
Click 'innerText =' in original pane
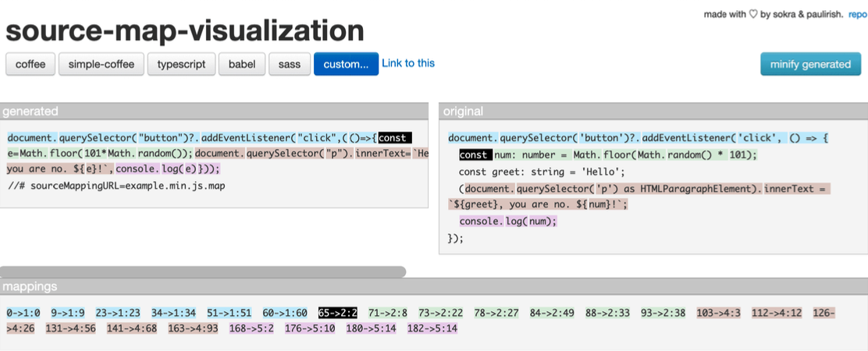pos(797,189)
